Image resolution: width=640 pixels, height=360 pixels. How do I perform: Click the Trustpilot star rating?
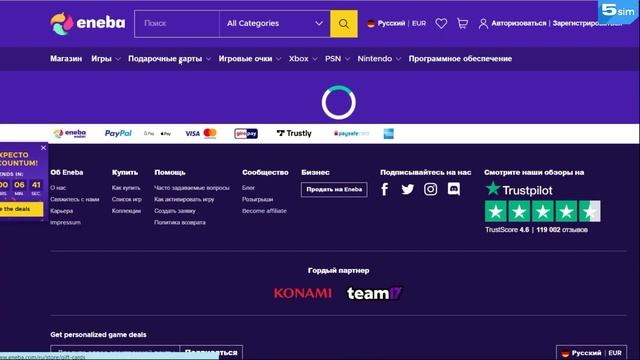pos(542,211)
